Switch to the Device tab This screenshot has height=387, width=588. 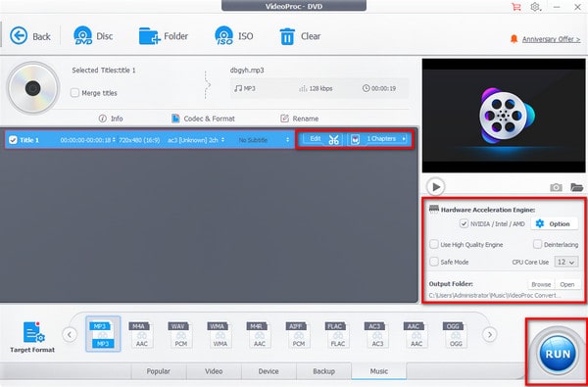coord(269,371)
